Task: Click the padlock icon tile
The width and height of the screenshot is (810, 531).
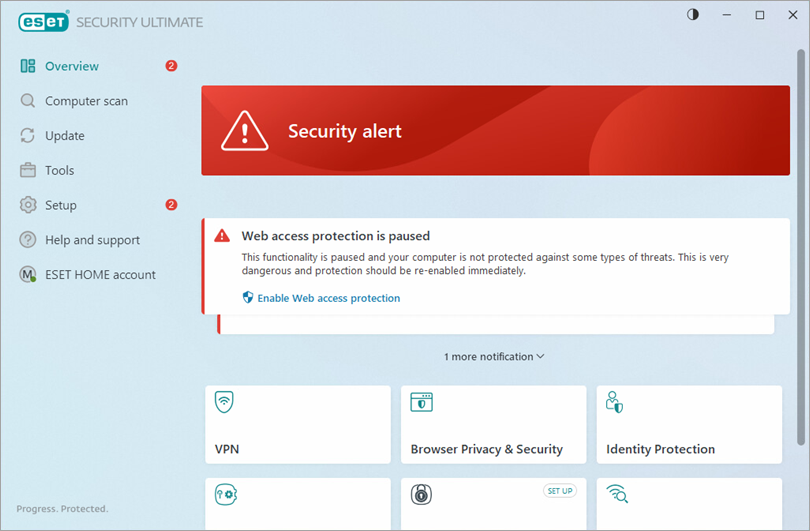Action: (x=421, y=494)
